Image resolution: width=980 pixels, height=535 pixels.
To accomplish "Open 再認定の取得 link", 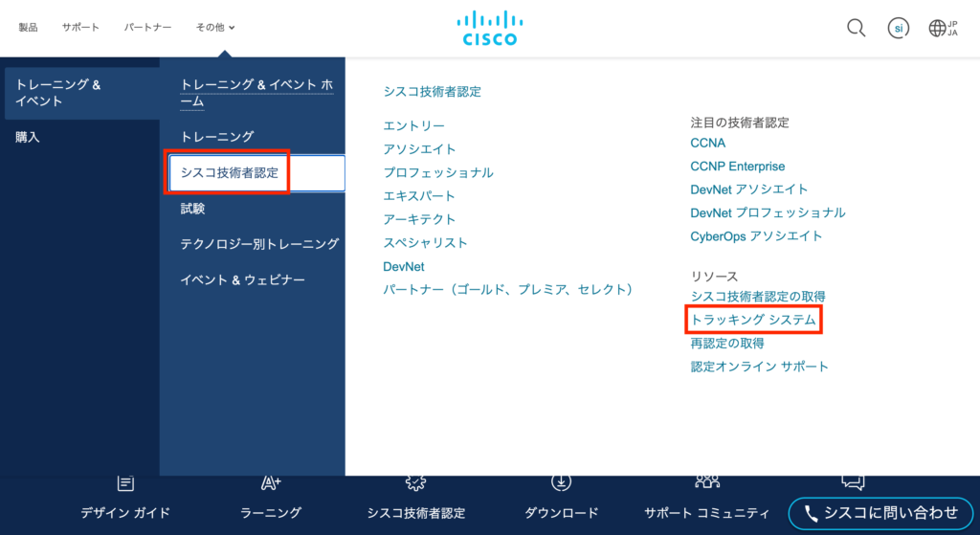I will (727, 344).
